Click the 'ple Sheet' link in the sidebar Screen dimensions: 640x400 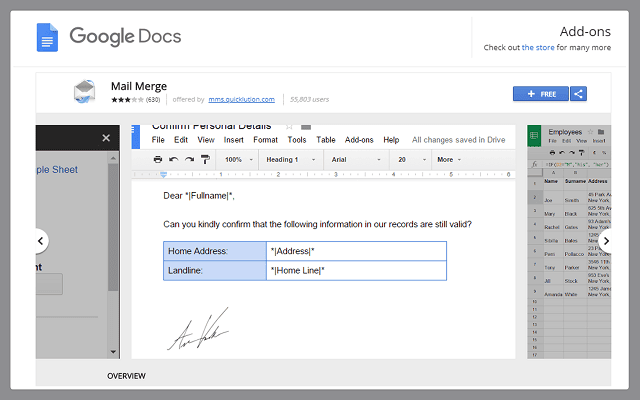[57, 170]
